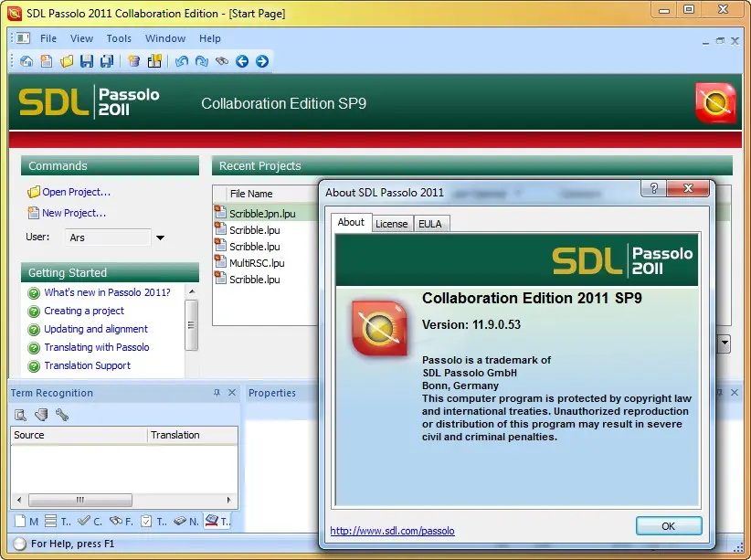The height and width of the screenshot is (560, 751).
Task: Select the N. bottom panel tab
Action: (x=185, y=522)
